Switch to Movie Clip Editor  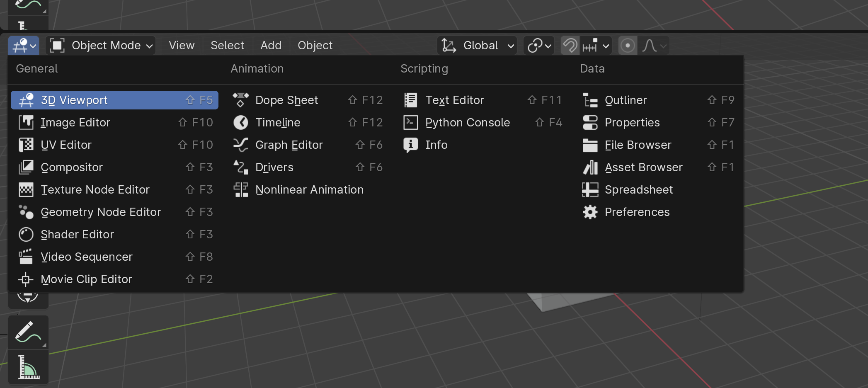(114, 279)
